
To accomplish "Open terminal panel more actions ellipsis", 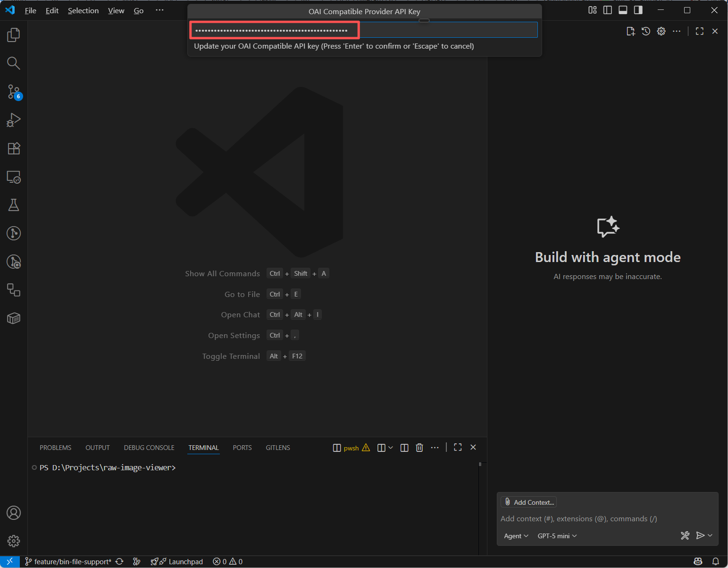I will [x=435, y=448].
